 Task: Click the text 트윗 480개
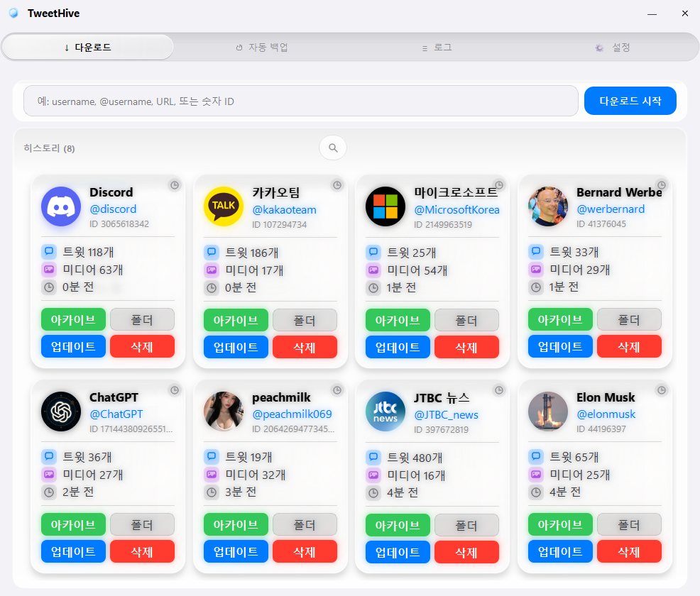415,458
